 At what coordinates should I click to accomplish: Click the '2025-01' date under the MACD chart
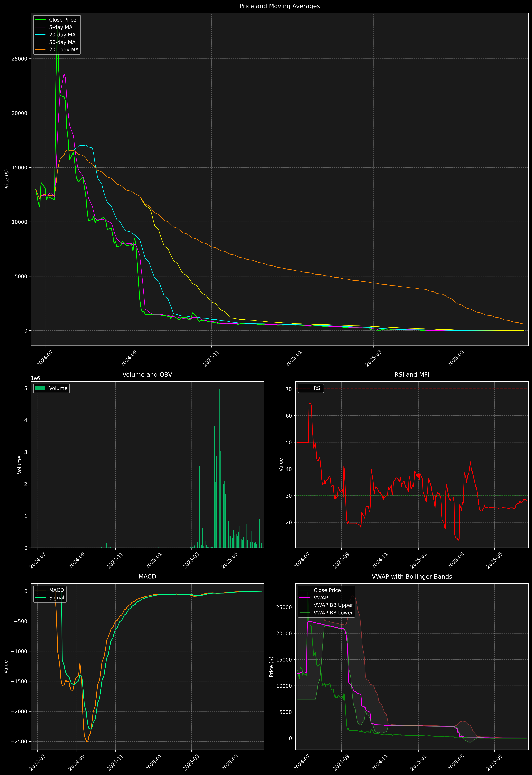coord(153,762)
